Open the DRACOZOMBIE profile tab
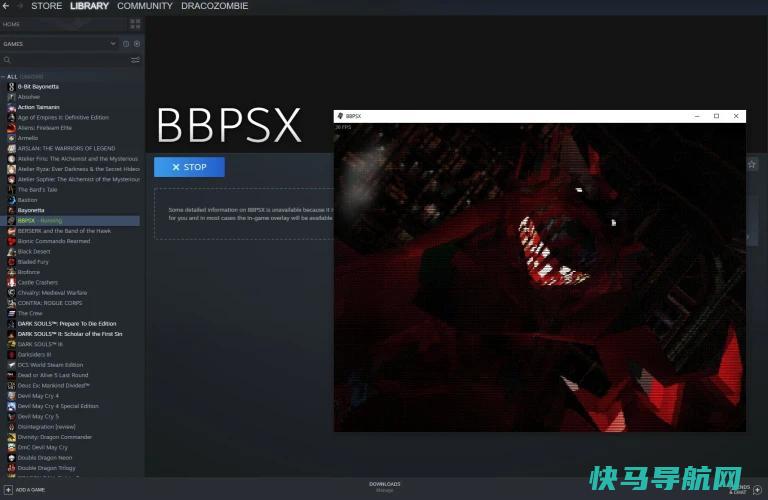The image size is (768, 500). (215, 6)
